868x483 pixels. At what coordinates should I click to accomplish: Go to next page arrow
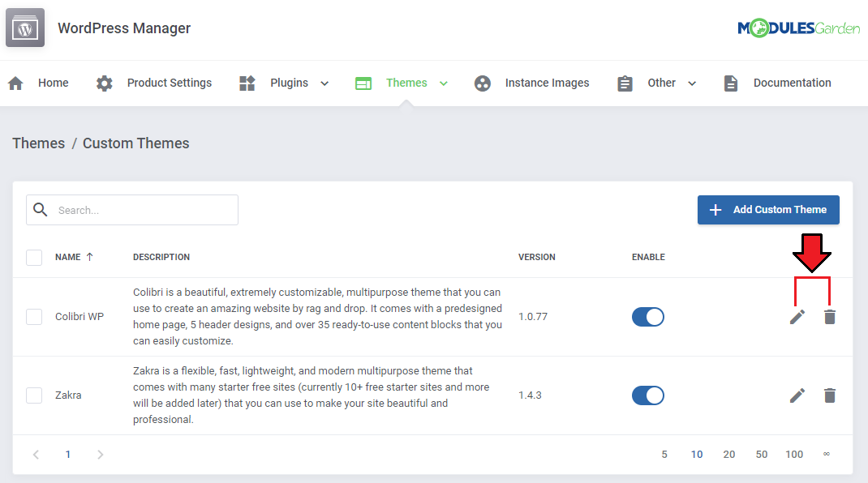pos(101,454)
